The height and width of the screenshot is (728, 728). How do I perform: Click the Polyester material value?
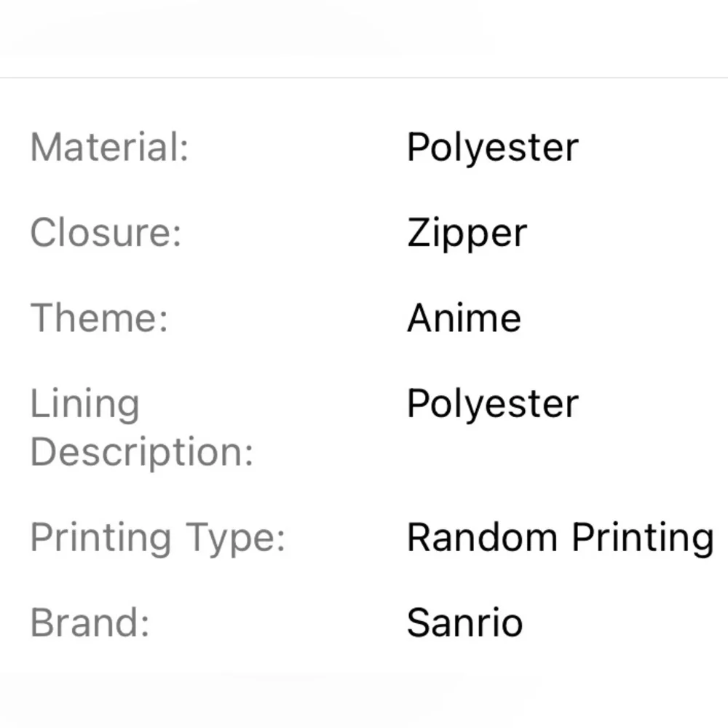pyautogui.click(x=493, y=148)
